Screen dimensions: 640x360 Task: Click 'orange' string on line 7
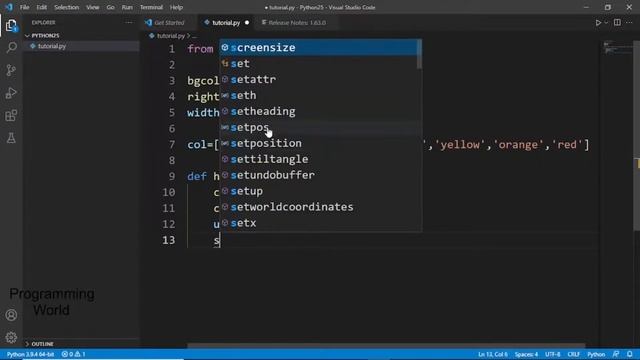[518, 144]
